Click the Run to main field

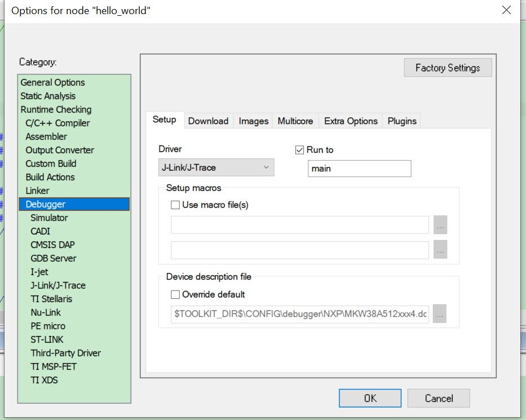(359, 169)
